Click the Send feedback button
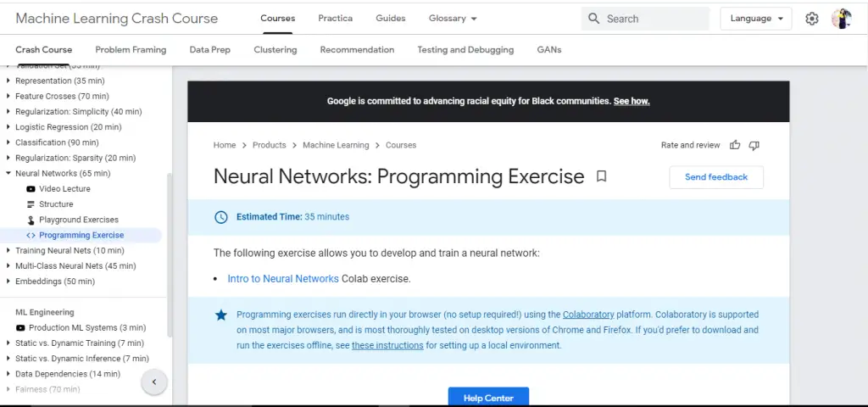 (715, 177)
